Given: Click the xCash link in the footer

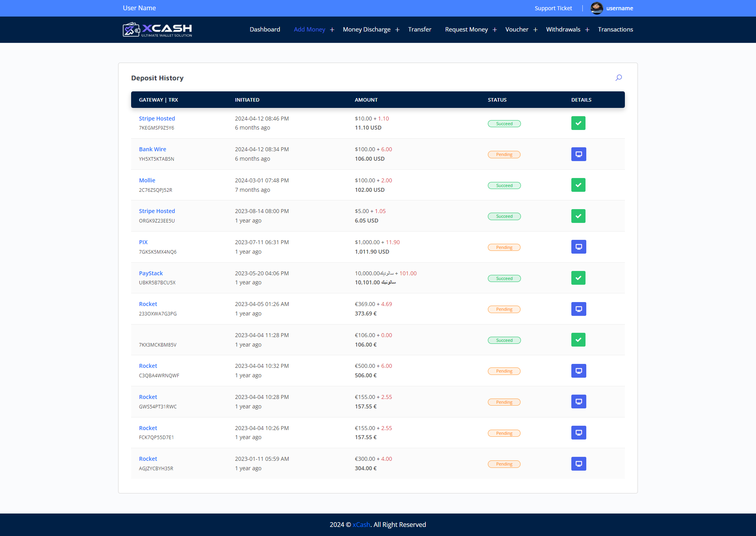Looking at the screenshot, I should click(x=361, y=524).
